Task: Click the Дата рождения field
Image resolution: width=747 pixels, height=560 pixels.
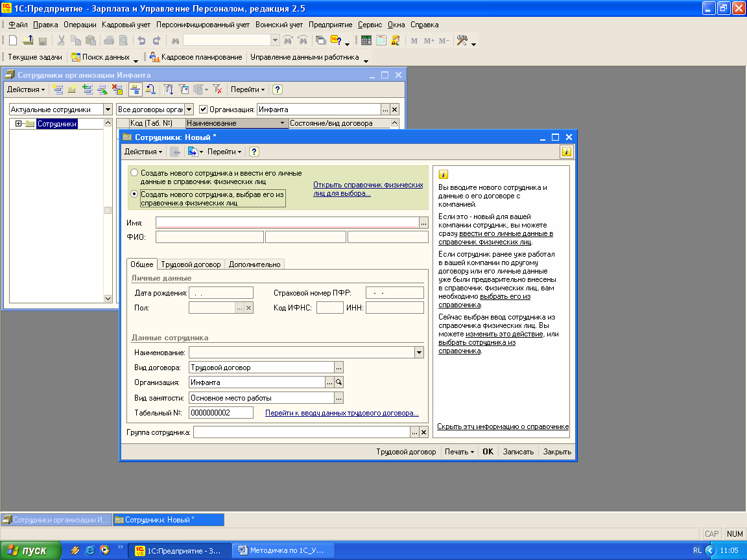Action: pyautogui.click(x=221, y=293)
